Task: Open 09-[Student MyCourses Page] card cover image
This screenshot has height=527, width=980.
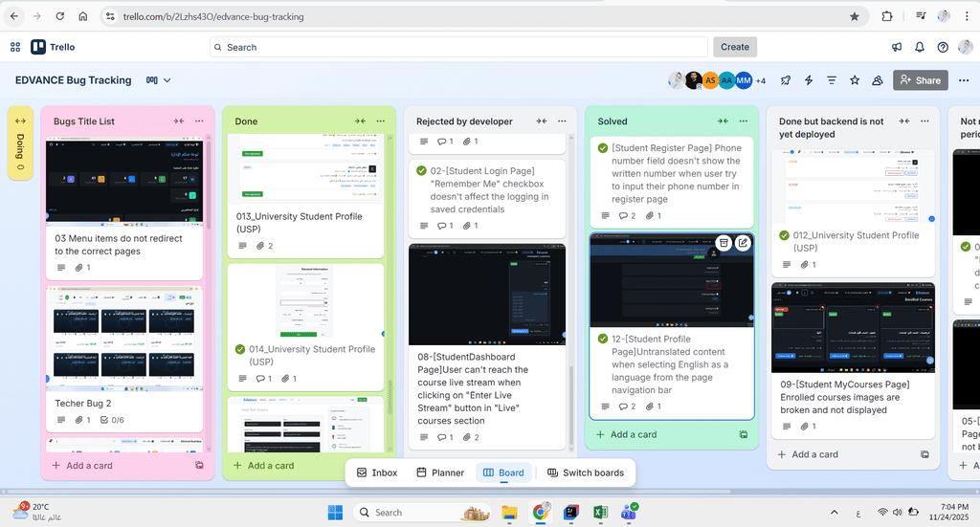Action: (853, 328)
